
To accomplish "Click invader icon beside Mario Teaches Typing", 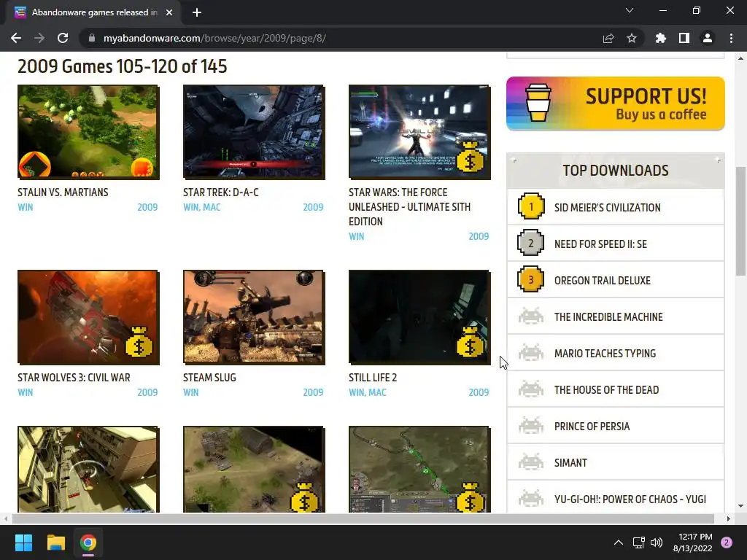I will [x=531, y=353].
